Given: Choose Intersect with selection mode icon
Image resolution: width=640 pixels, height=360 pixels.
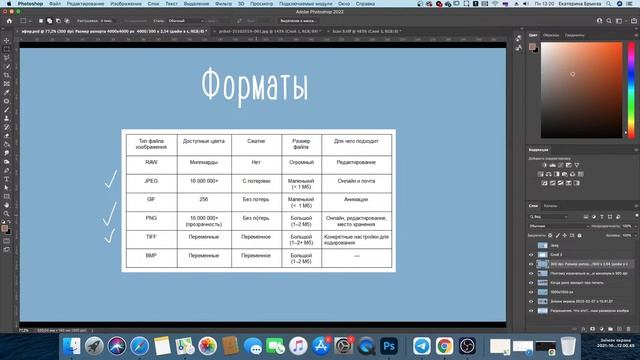Looking at the screenshot, I should 67,20.
